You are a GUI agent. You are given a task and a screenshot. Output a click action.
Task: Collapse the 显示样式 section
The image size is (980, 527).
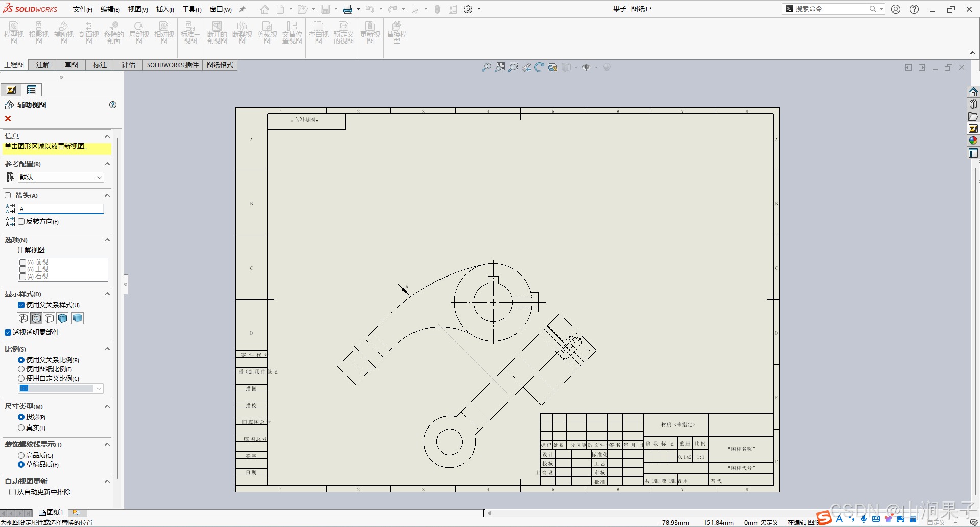[107, 294]
